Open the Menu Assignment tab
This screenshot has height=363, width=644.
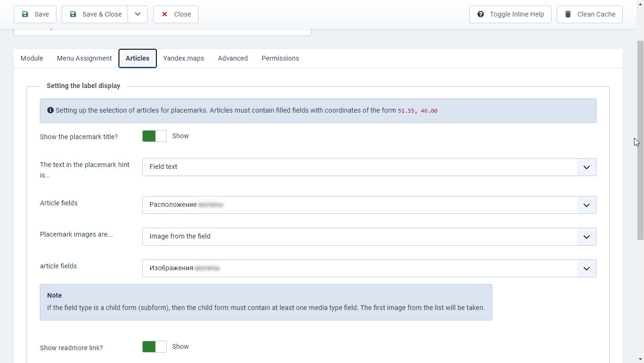coord(84,58)
